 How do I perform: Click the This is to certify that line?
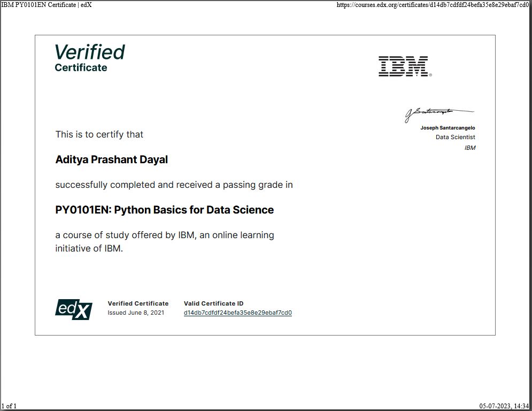click(x=99, y=134)
